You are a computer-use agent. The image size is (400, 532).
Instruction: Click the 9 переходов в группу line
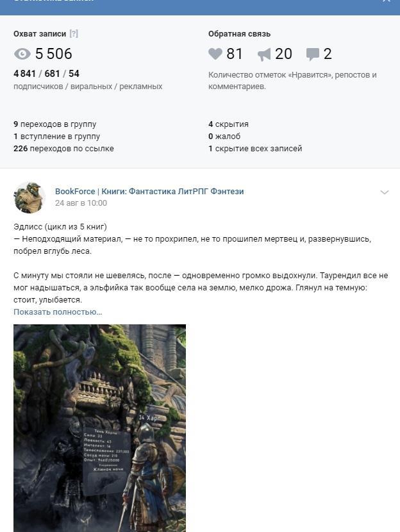pos(55,124)
